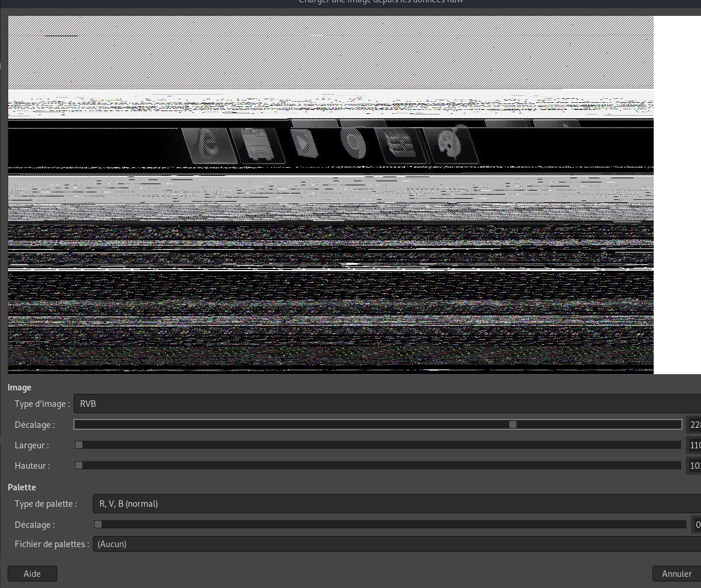
Task: Focus the palette Décalage value field
Action: click(696, 525)
